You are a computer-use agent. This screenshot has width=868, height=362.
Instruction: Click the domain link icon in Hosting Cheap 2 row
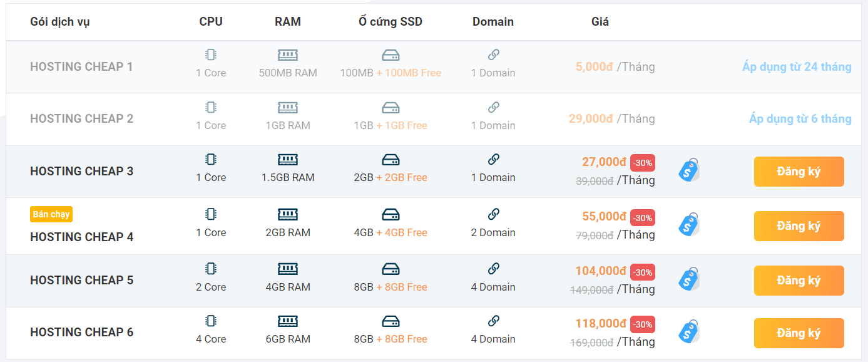click(x=493, y=107)
